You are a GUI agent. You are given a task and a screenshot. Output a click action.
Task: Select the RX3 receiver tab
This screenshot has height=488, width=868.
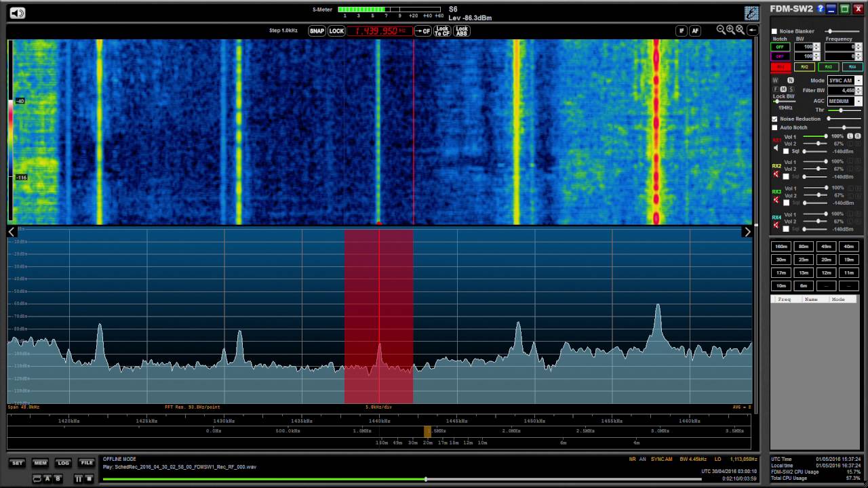click(x=828, y=67)
